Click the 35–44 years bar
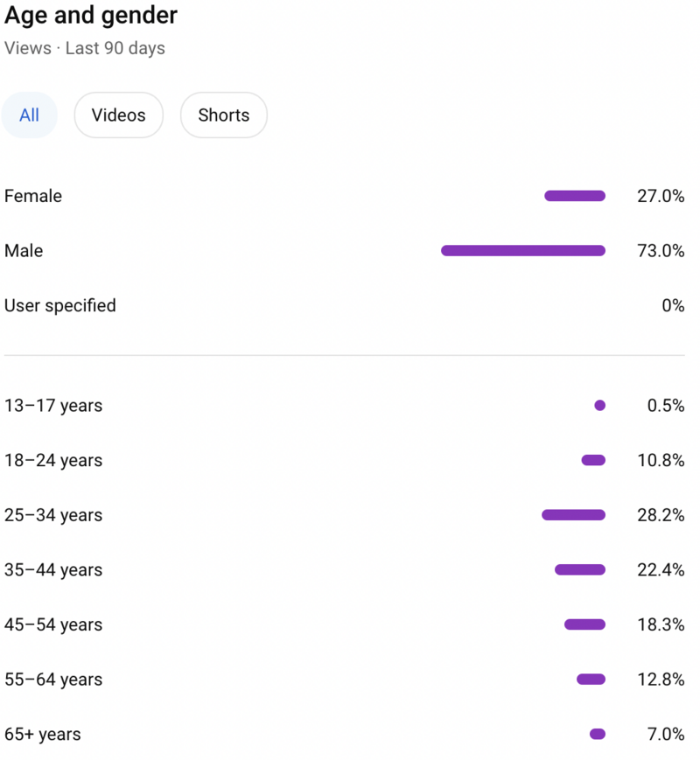 580,570
